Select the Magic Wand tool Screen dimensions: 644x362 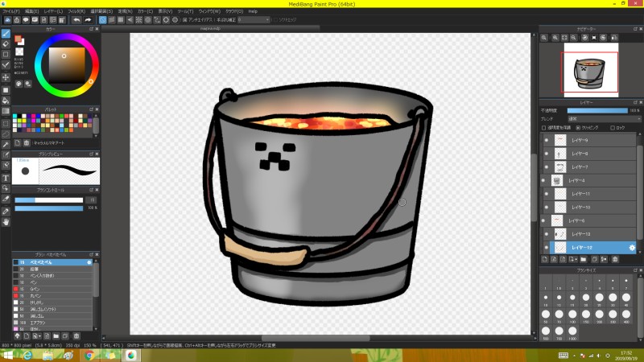tap(6, 145)
